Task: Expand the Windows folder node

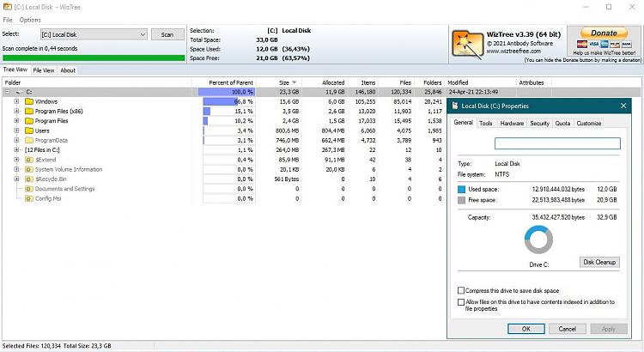Action: 17,101
